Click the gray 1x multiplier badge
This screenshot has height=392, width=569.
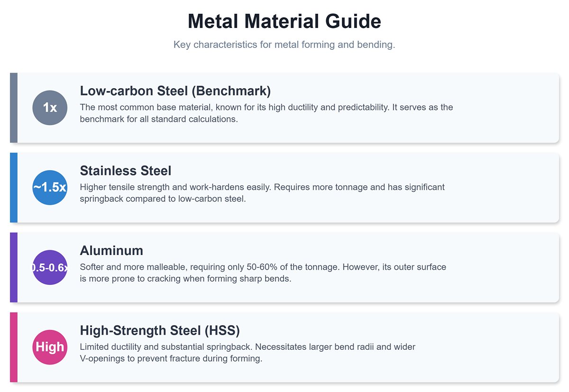click(x=50, y=108)
